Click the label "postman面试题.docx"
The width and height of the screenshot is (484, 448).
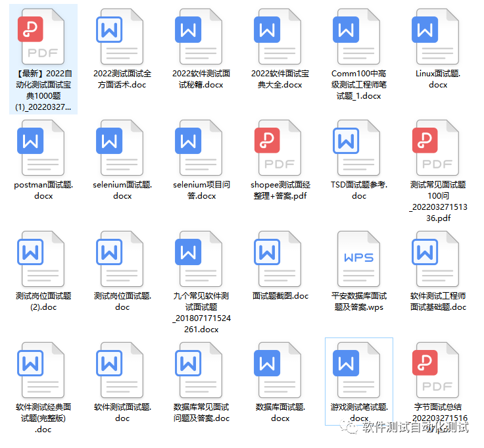coord(43,190)
